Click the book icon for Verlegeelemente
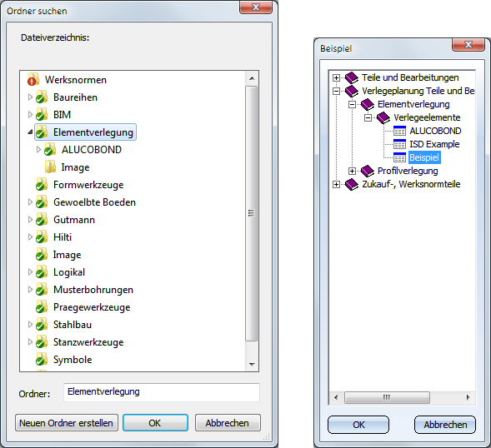This screenshot has width=491, height=448. tap(383, 117)
